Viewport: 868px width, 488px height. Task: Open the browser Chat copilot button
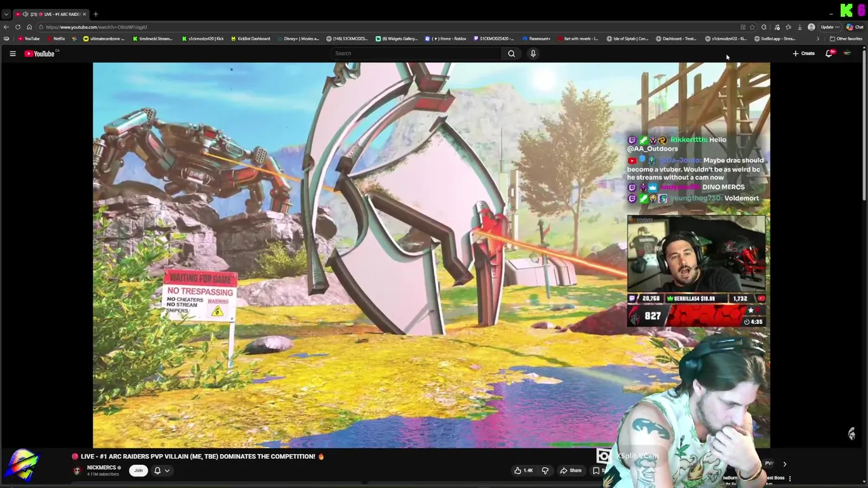[855, 27]
